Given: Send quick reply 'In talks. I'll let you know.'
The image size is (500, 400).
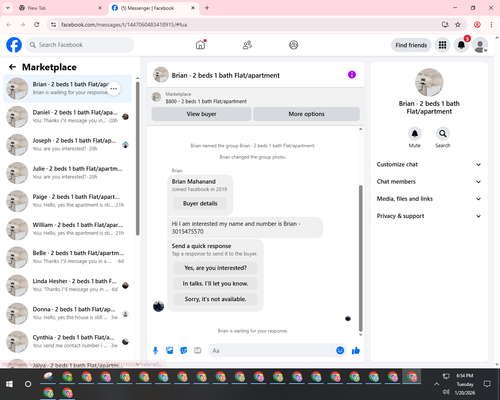Looking at the screenshot, I should 215,283.
